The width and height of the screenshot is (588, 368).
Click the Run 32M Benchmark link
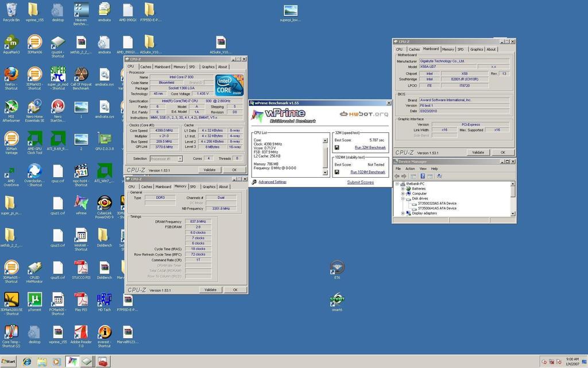coord(370,148)
